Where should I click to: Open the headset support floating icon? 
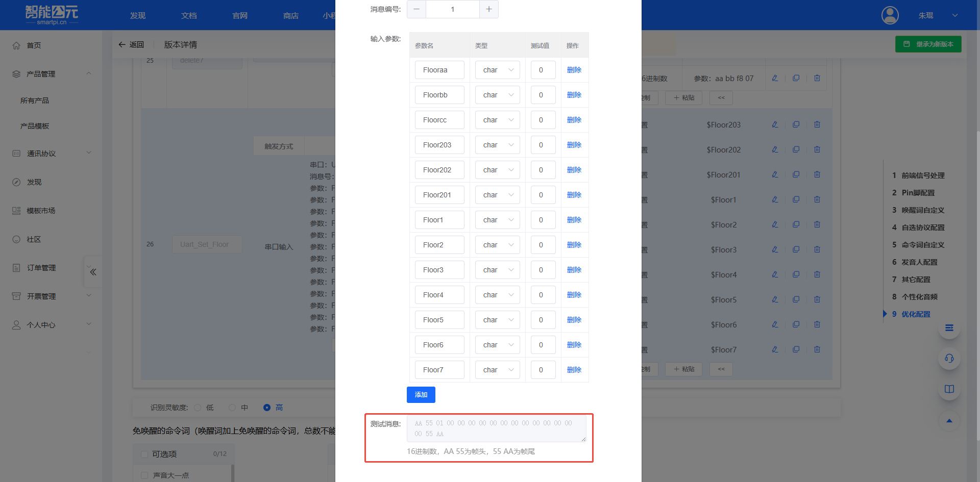pos(949,359)
